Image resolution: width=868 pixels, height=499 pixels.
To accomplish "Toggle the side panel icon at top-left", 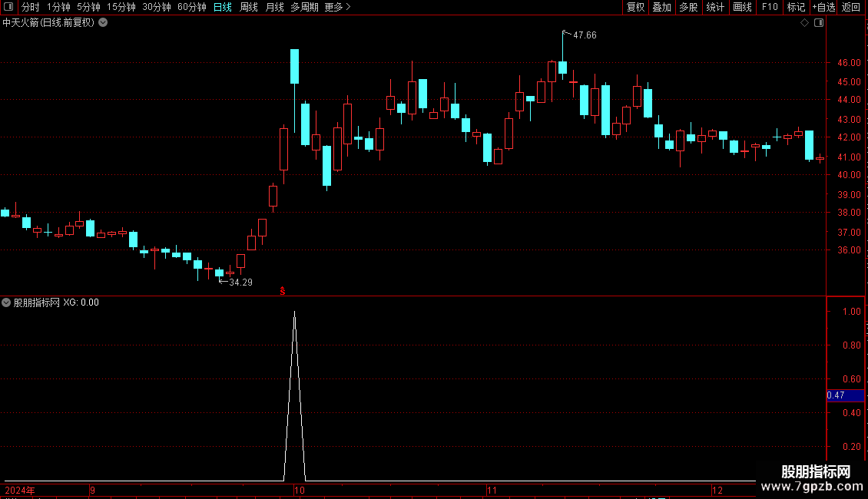I will (8, 7).
